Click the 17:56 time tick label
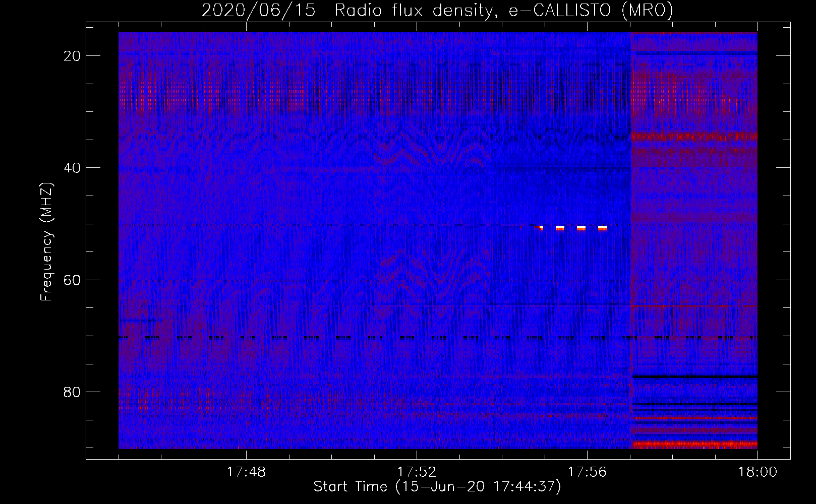 click(x=587, y=472)
